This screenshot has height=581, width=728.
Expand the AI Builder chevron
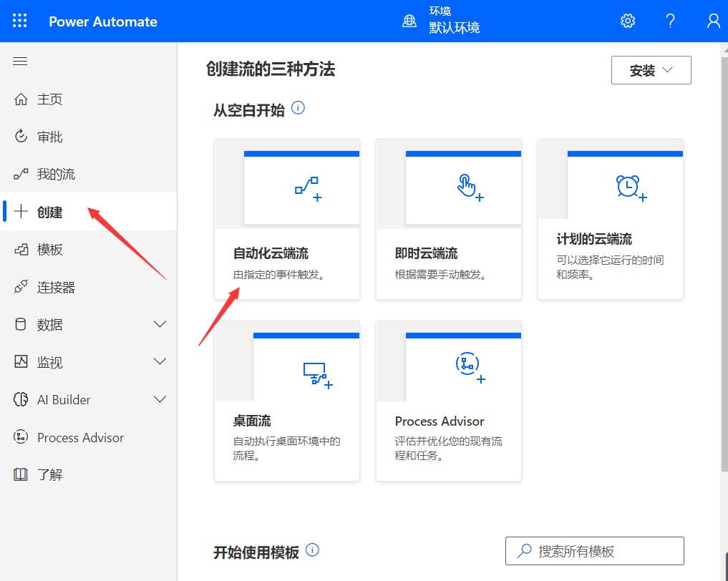point(160,399)
